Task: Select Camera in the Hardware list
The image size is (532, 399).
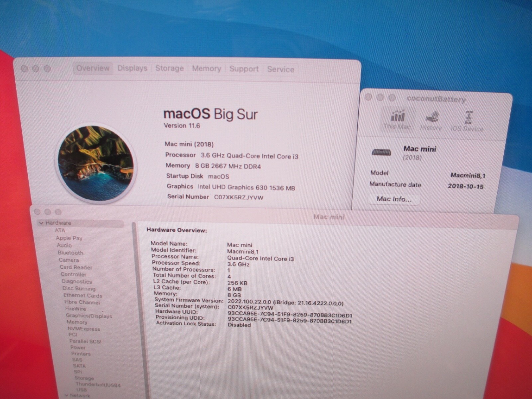Action: (x=69, y=260)
